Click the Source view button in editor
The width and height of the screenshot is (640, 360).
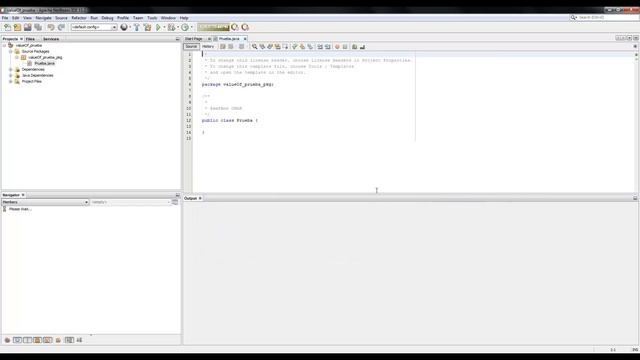point(191,47)
